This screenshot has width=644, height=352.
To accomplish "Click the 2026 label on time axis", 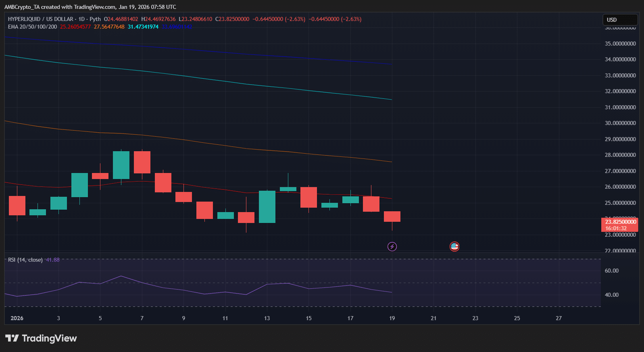I will [x=17, y=318].
